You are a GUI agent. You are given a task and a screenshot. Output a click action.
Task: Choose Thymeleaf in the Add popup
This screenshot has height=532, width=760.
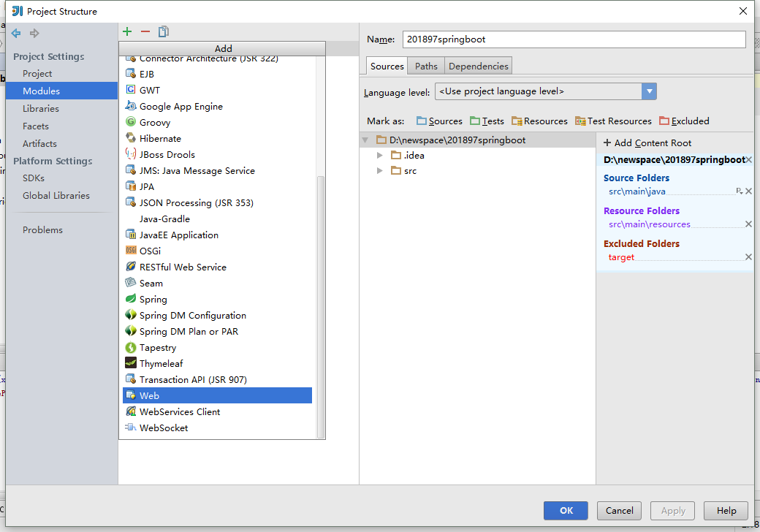[161, 363]
